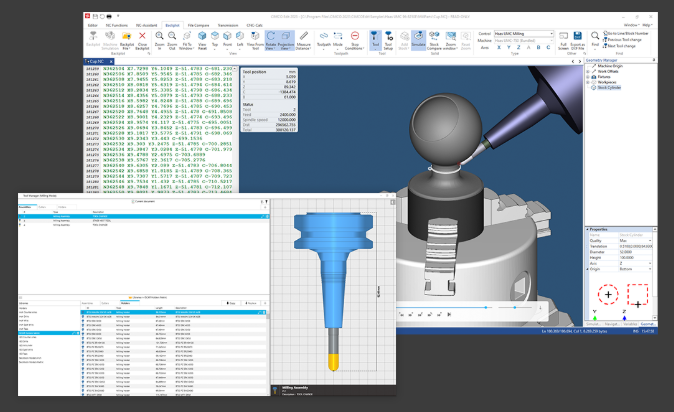Toggle the Y axis button
Screen dimensions: 674x412
click(x=509, y=47)
